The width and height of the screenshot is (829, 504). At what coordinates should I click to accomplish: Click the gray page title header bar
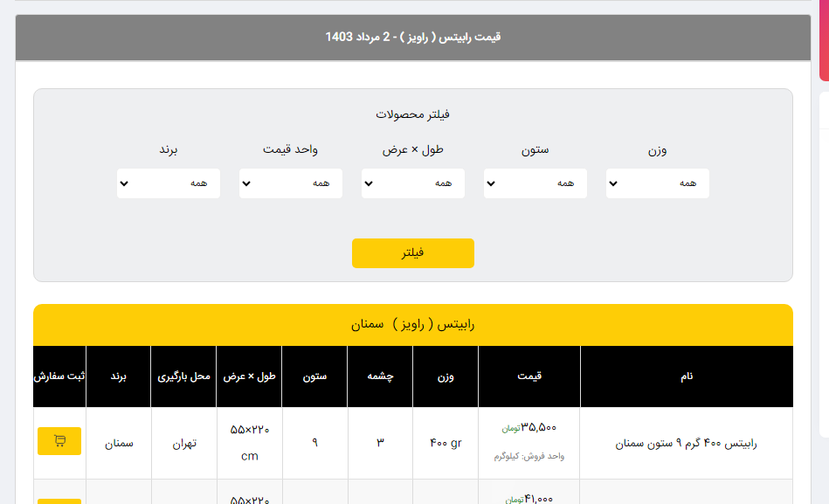pyautogui.click(x=412, y=38)
